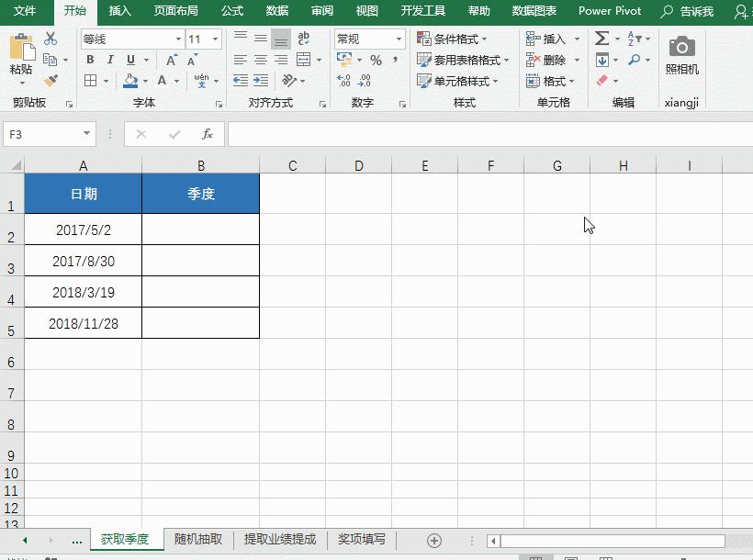Toggle bold formatting
Image resolution: width=753 pixels, height=560 pixels.
[91, 59]
